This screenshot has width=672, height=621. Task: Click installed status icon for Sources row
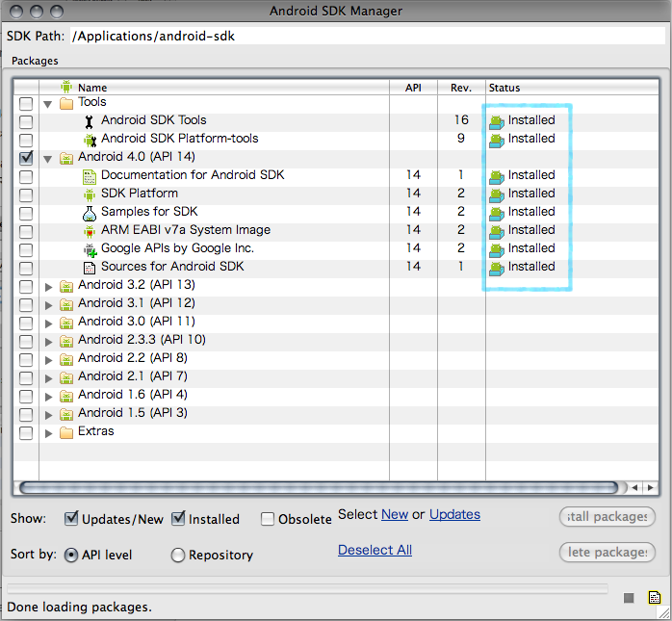pos(496,269)
